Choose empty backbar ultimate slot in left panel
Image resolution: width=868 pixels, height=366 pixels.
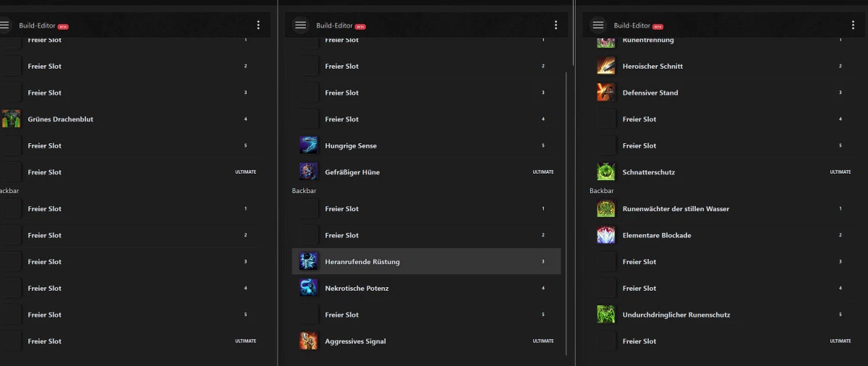[131, 341]
